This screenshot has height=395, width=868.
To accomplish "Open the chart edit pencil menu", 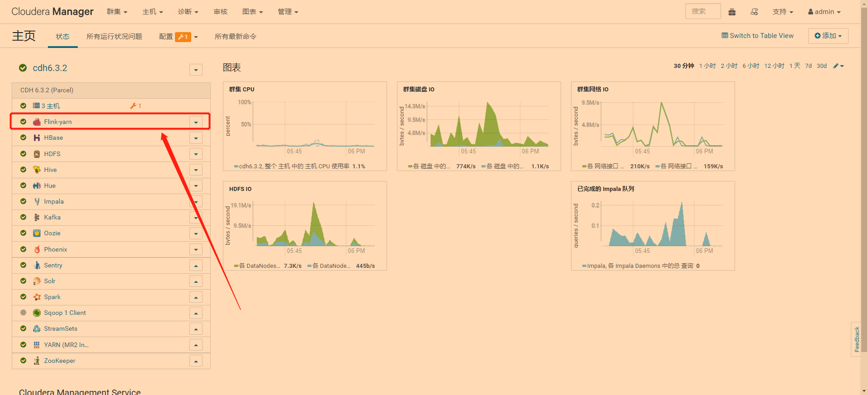I will click(x=839, y=66).
